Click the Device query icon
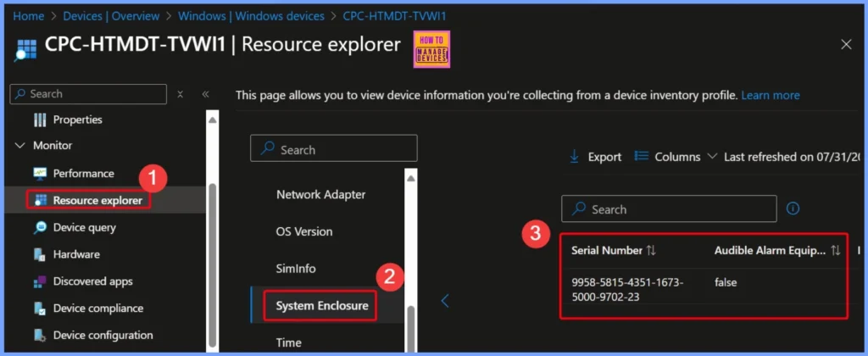This screenshot has height=356, width=868. point(40,227)
